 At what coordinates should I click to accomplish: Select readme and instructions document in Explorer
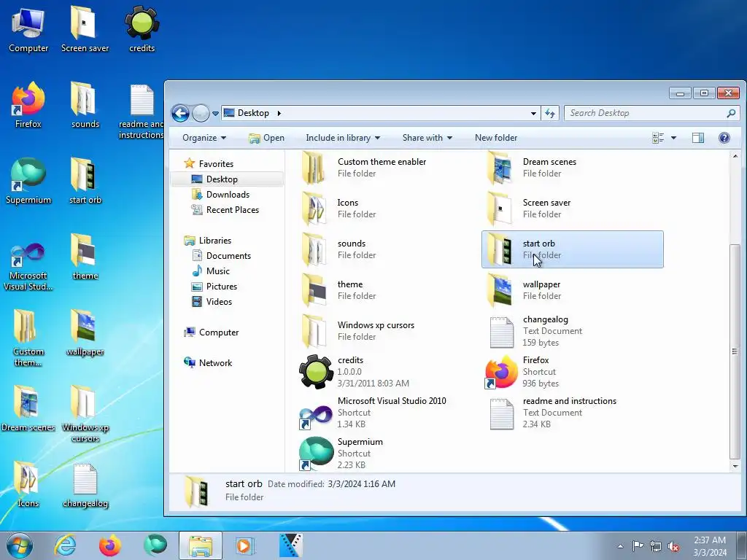click(572, 413)
